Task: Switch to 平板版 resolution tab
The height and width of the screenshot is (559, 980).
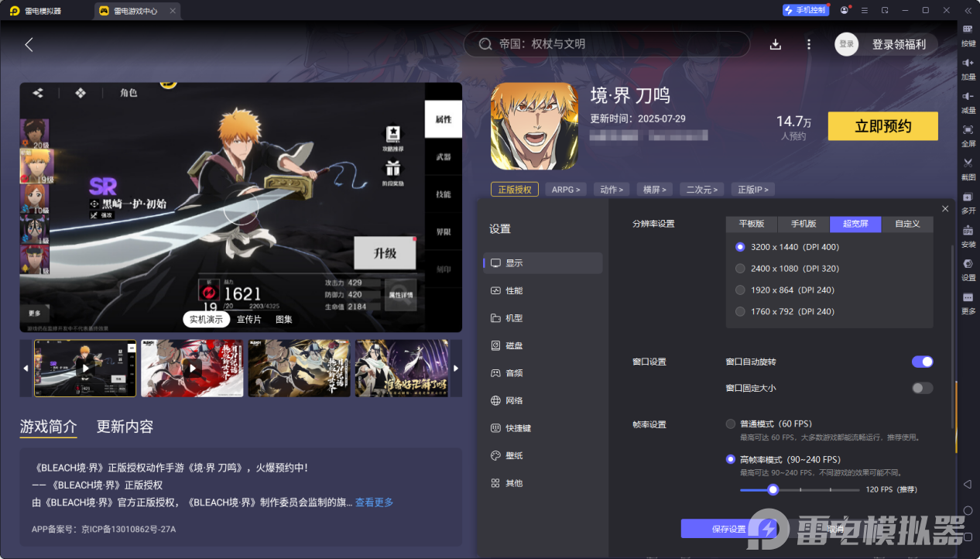Action: pyautogui.click(x=752, y=224)
